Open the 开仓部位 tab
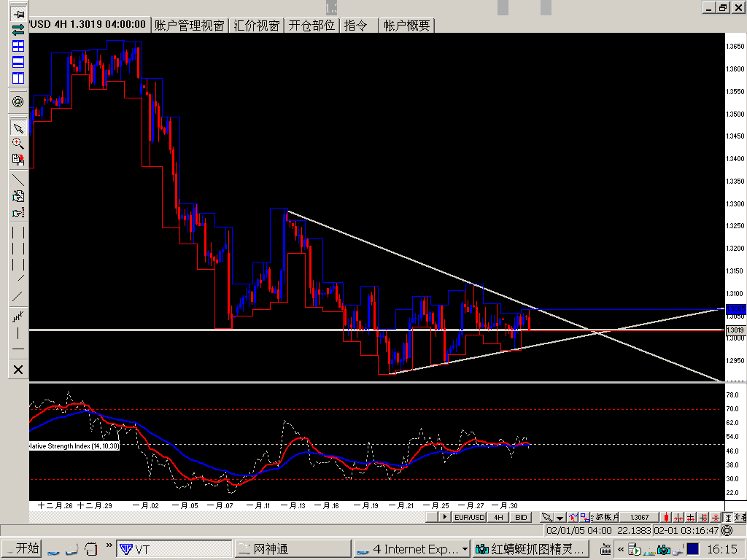The width and height of the screenshot is (747, 560). click(x=311, y=26)
